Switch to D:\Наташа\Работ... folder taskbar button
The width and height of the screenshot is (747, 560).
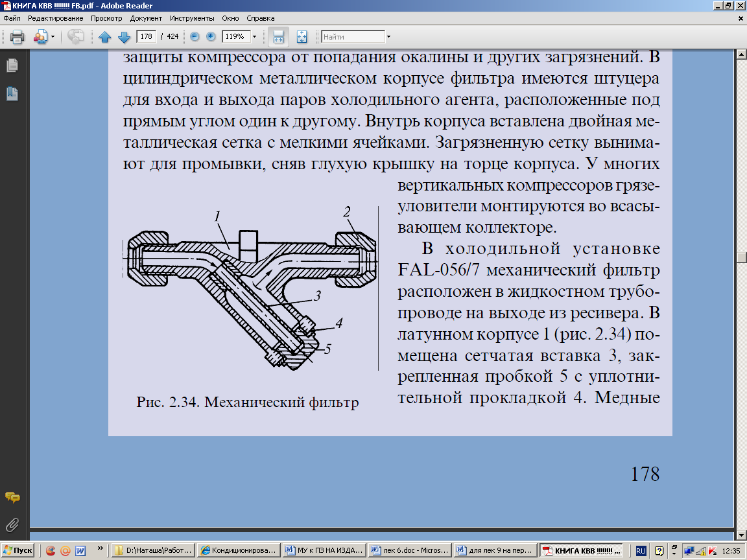click(x=154, y=550)
